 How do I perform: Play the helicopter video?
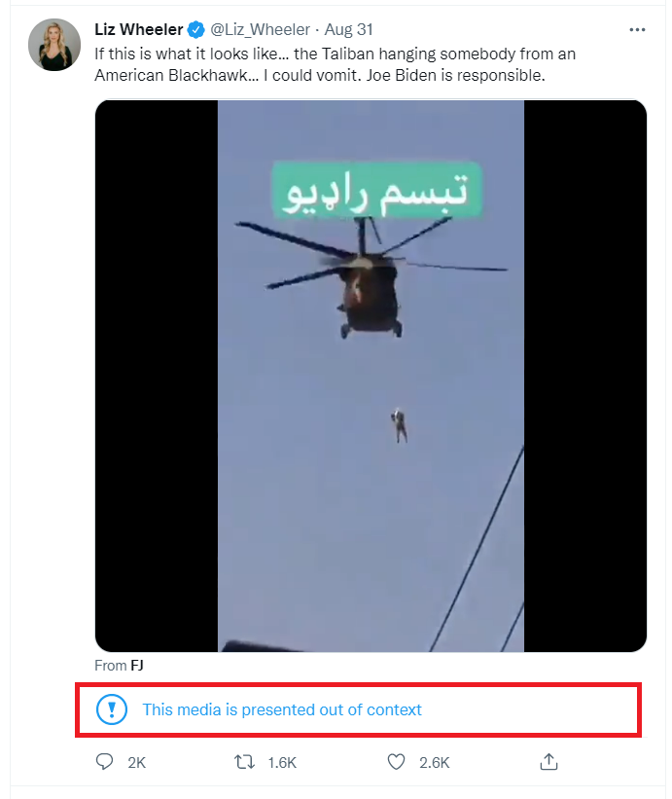click(371, 376)
